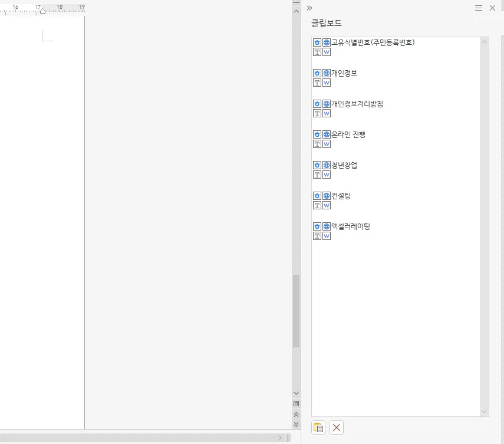Pick the 컨설팅 clipboard item

pos(341,196)
